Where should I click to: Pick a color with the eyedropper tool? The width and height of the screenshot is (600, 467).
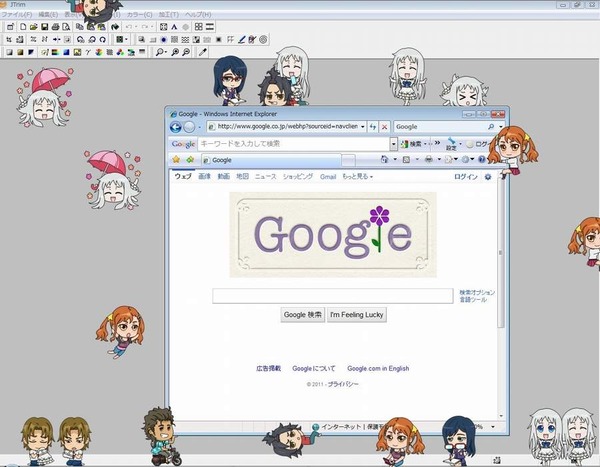tap(202, 52)
